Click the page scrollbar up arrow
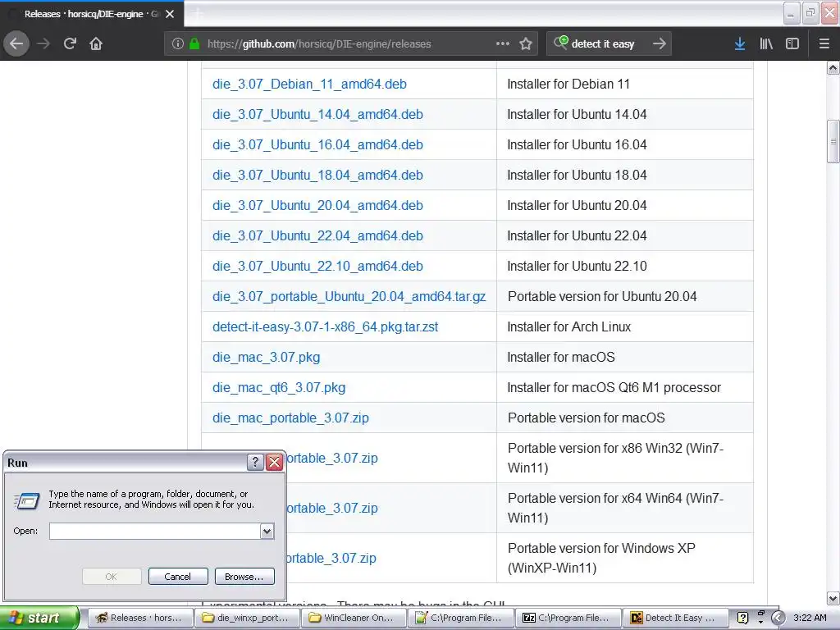This screenshot has width=840, height=630. click(x=833, y=68)
